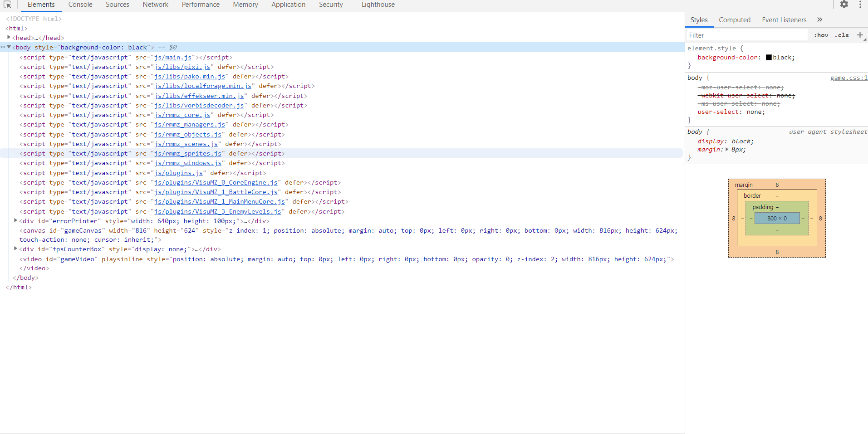
Task: Expand the margin shorthand property
Action: 727,149
